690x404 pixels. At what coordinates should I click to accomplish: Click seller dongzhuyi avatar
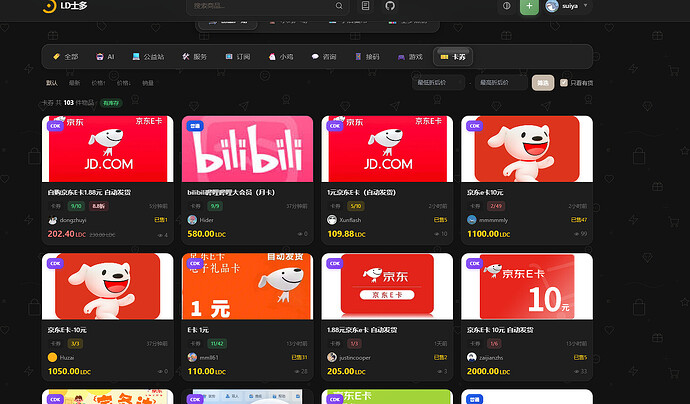(x=52, y=220)
